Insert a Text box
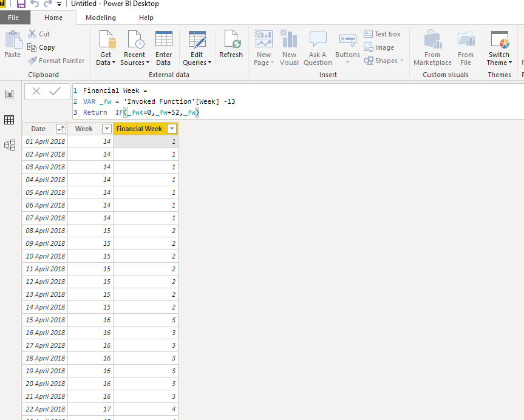The height and width of the screenshot is (420, 524). click(x=382, y=34)
